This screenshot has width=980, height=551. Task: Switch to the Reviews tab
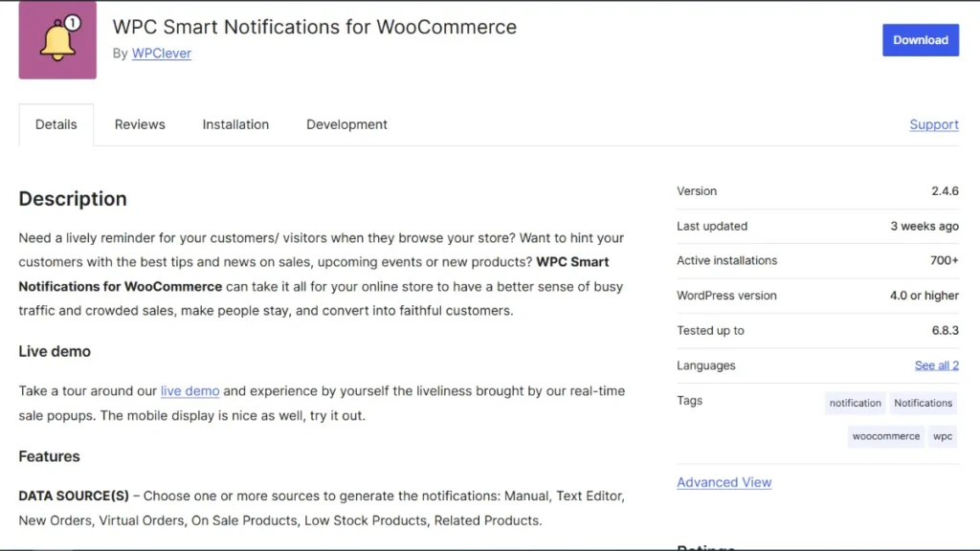coord(140,124)
